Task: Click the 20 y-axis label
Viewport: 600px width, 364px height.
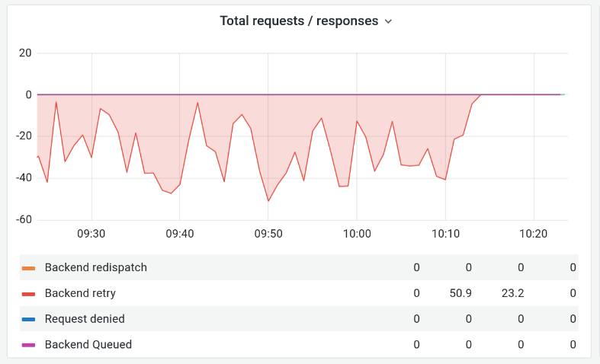Action: point(25,53)
